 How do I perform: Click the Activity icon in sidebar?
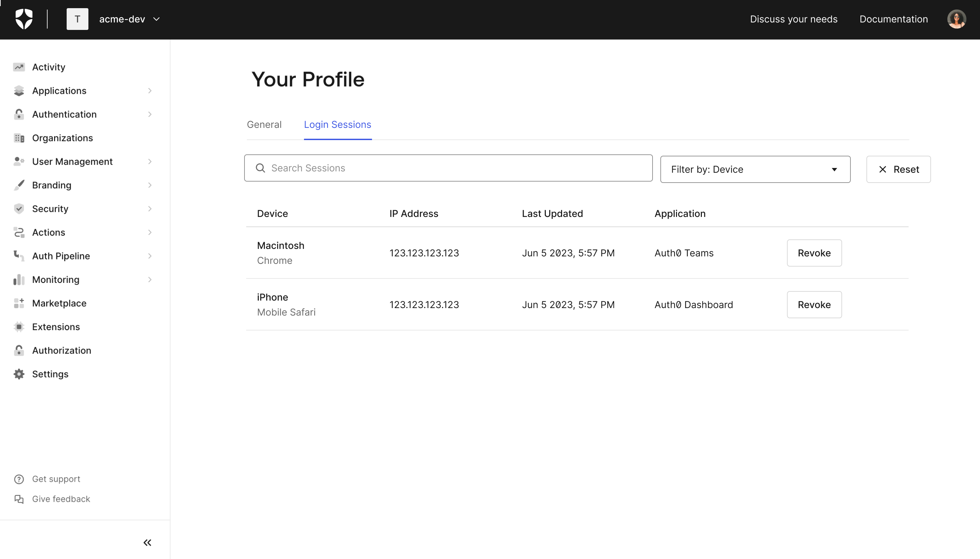coord(19,67)
